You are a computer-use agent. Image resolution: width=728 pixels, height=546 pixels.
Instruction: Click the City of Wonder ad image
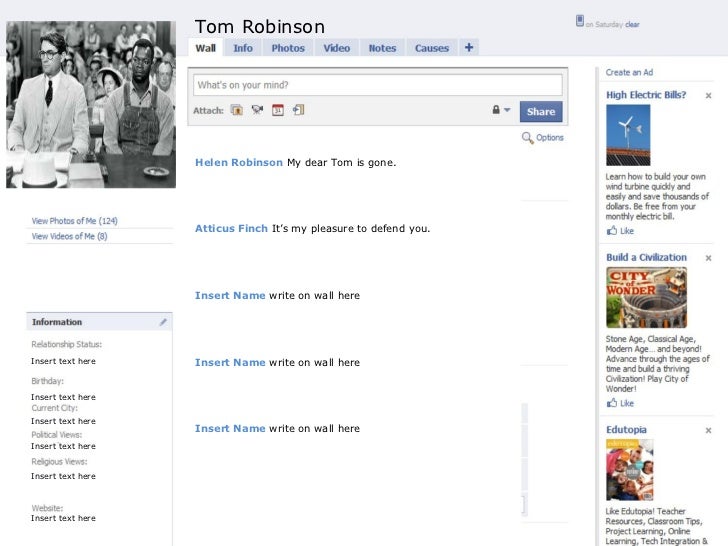pos(646,298)
